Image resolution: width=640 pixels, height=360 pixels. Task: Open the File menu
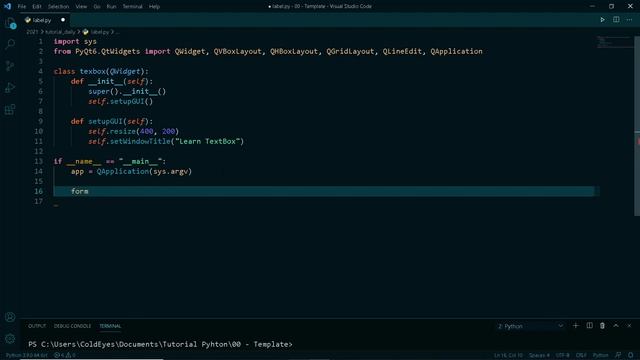tap(22, 7)
